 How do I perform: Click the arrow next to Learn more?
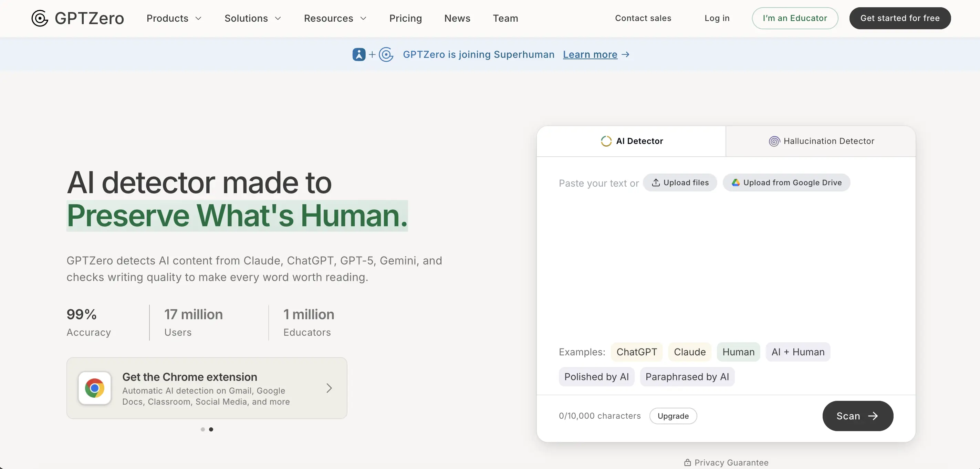tap(625, 54)
